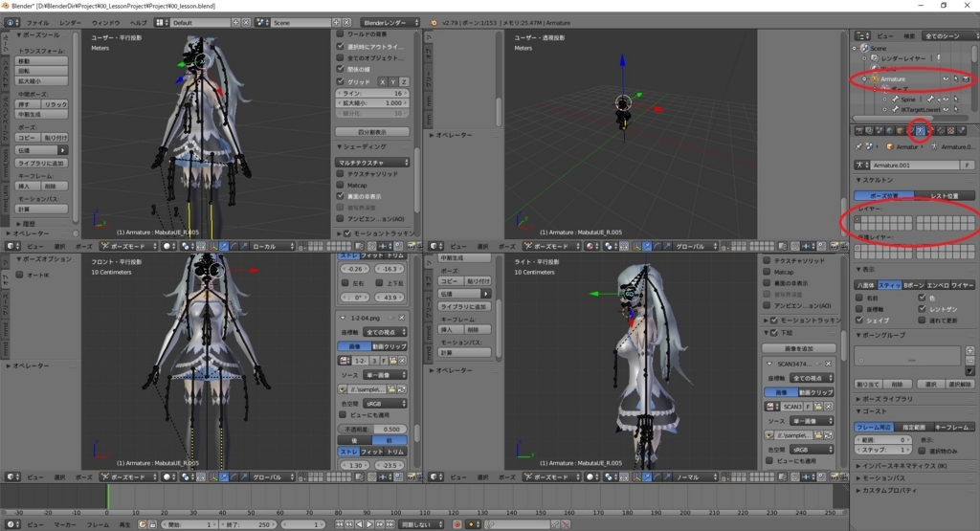The width and height of the screenshot is (980, 531).
Task: Click the 回転 transform button
Action: tap(41, 71)
